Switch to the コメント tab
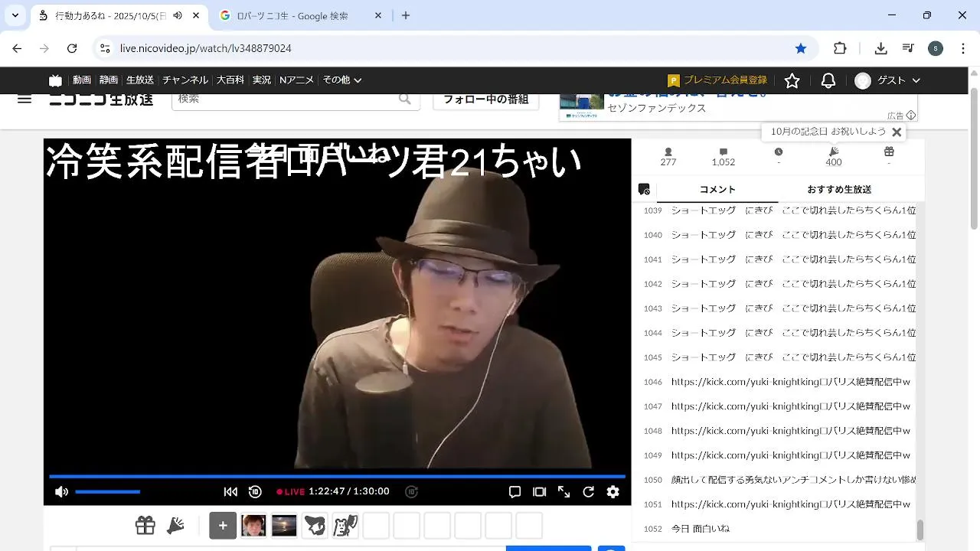Screen dimensions: 980x551 [717, 189]
